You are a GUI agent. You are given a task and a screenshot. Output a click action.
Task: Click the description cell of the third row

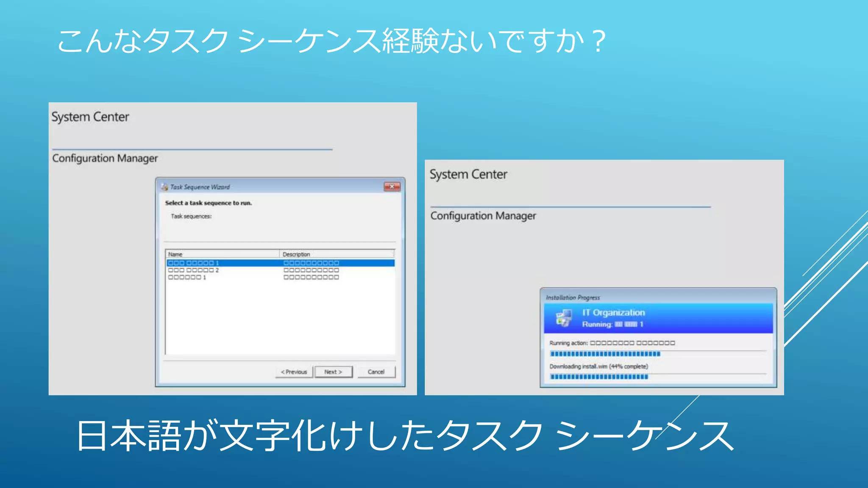click(x=311, y=277)
